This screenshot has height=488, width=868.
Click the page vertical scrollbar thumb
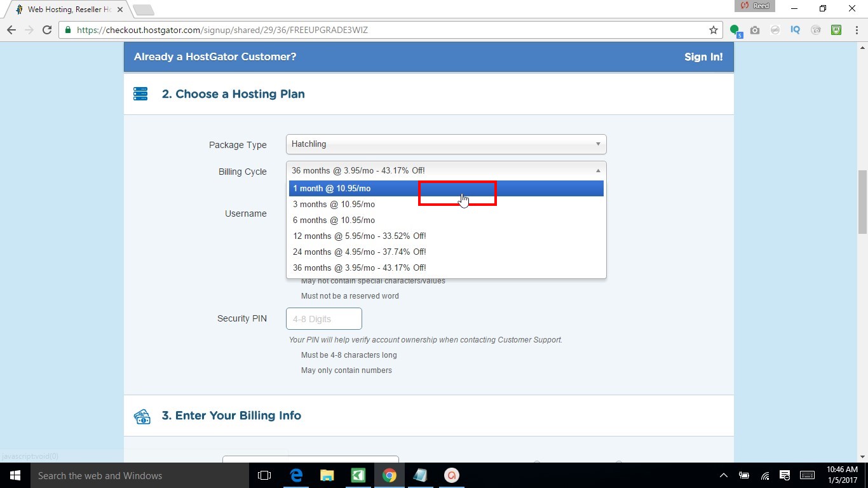(x=862, y=201)
